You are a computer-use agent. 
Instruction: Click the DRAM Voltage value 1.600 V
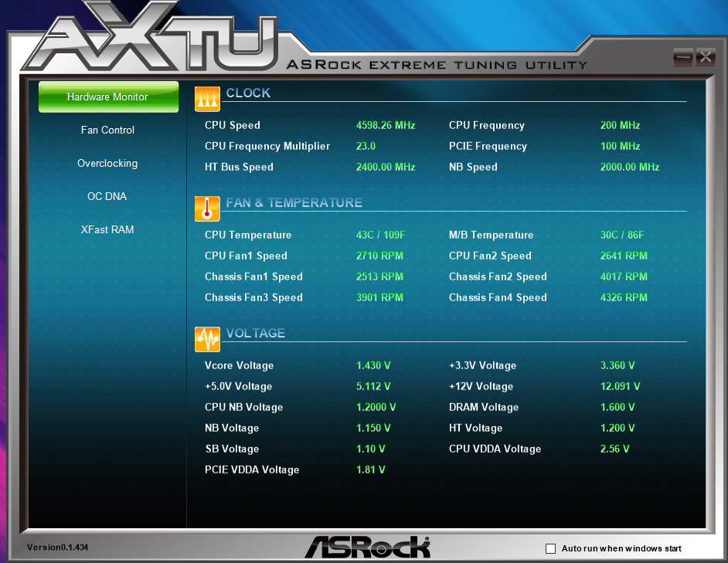[617, 407]
